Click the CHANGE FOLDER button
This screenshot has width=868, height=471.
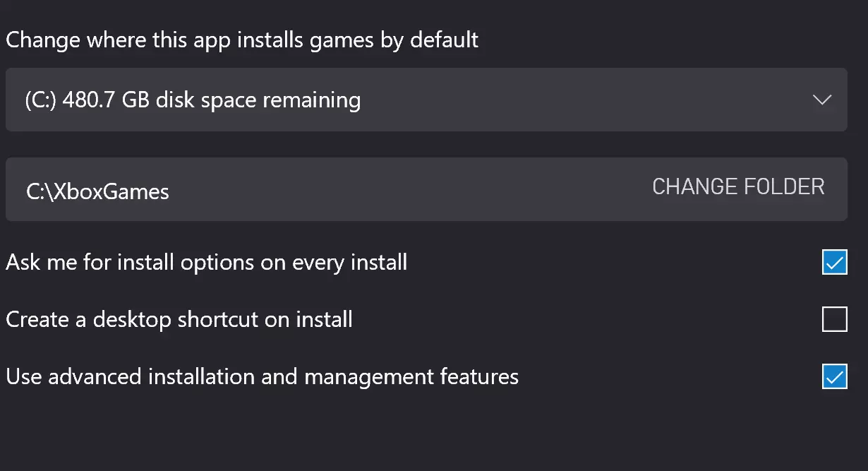(x=738, y=186)
